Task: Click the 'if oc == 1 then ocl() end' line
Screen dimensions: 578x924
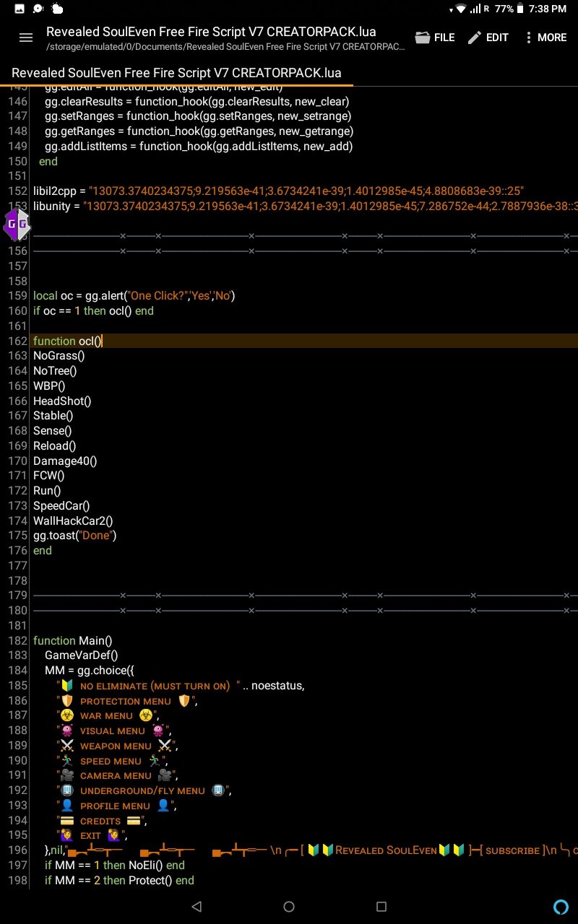Action: [93, 311]
